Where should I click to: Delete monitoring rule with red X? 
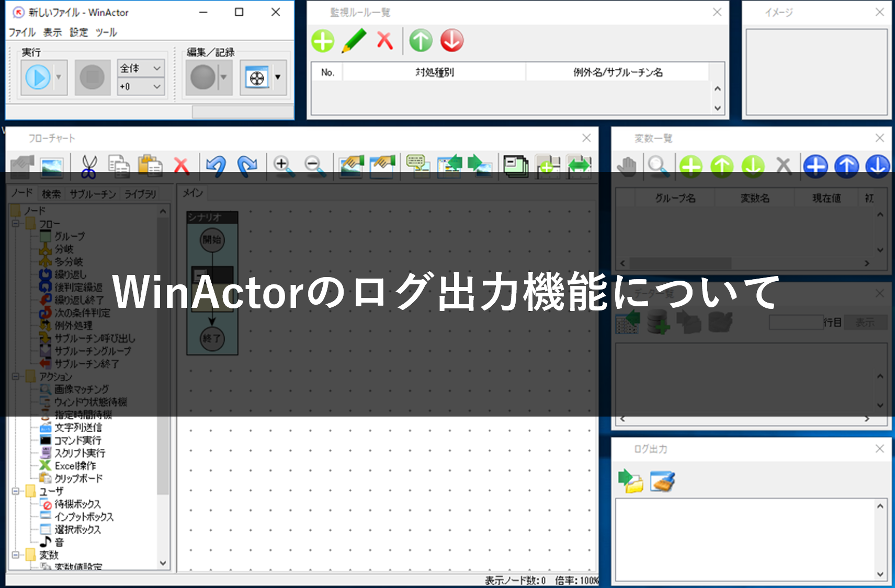(x=385, y=41)
